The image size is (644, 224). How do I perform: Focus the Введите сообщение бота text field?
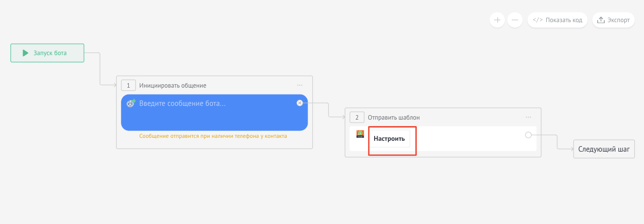click(206, 113)
